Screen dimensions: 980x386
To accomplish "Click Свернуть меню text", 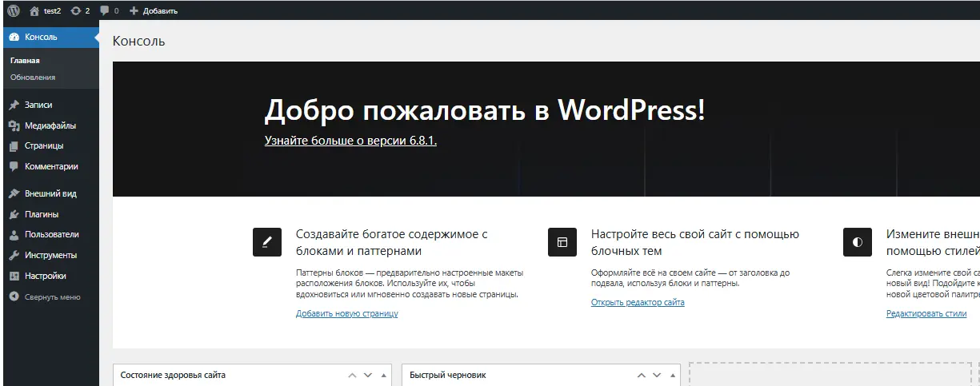I will 53,296.
